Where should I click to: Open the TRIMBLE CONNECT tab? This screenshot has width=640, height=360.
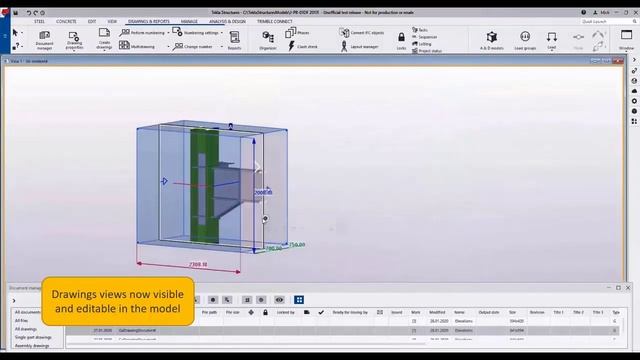click(x=275, y=21)
